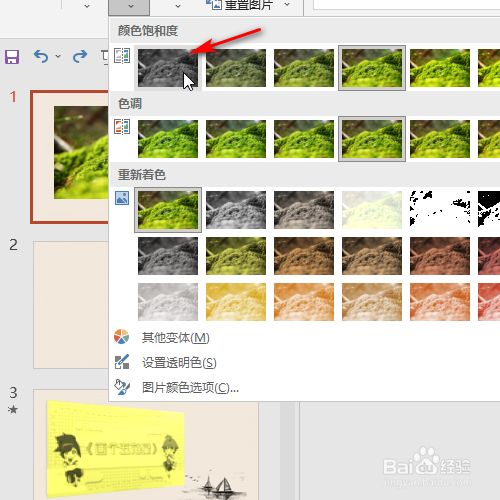Apply dark tan recolor, fourth in second row
This screenshot has height=500, width=500.
point(372,256)
